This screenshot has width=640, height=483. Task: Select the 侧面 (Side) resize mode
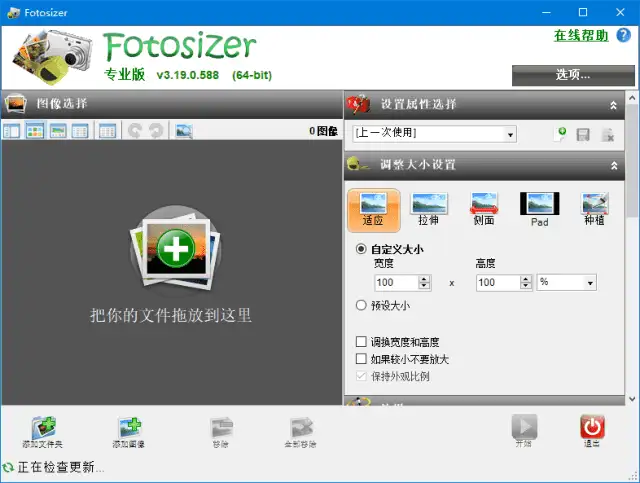(x=484, y=207)
